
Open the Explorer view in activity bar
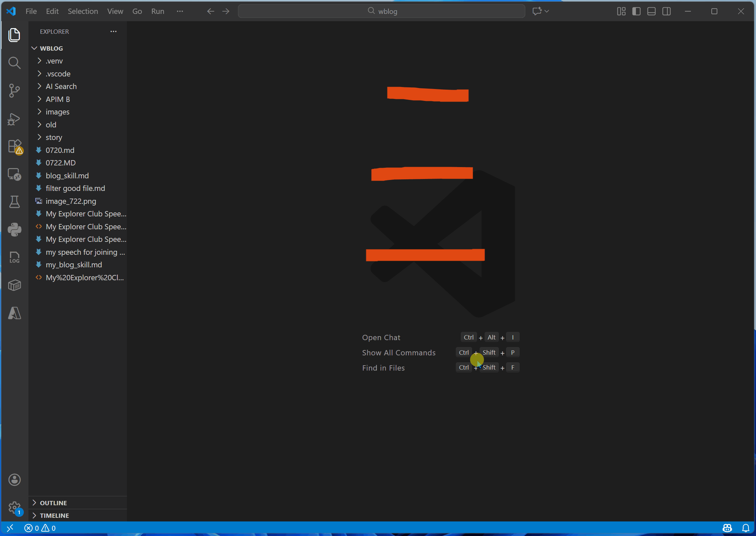pyautogui.click(x=14, y=35)
